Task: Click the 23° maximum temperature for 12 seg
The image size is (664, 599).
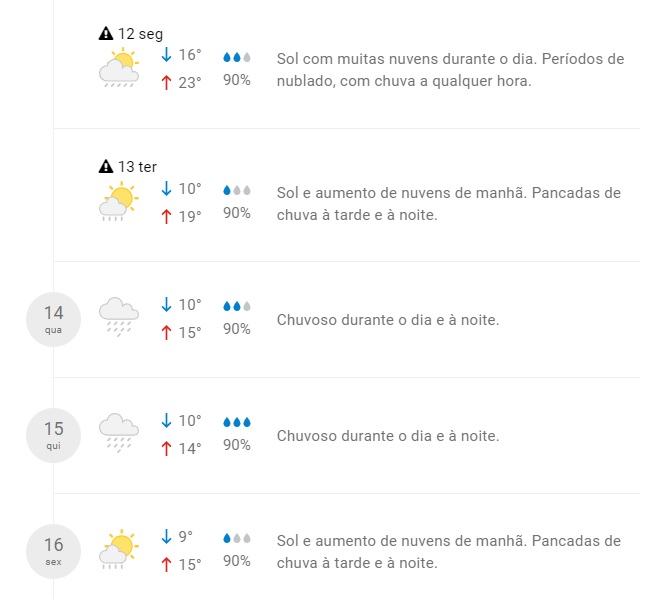Action: click(x=189, y=83)
